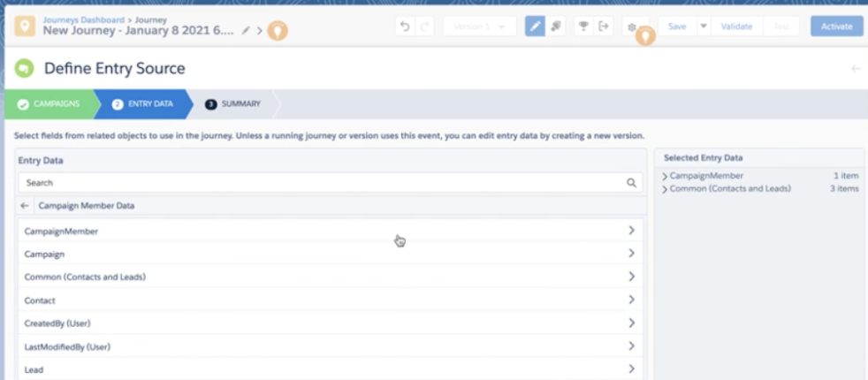The image size is (868, 380).
Task: Select the Entry Data step
Action: click(143, 104)
